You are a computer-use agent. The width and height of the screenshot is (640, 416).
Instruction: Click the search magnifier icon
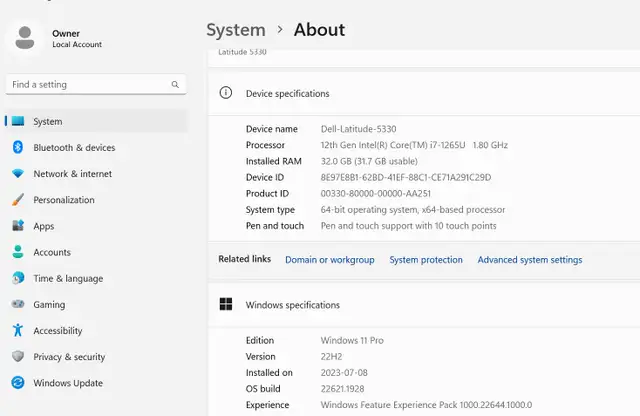coord(175,85)
